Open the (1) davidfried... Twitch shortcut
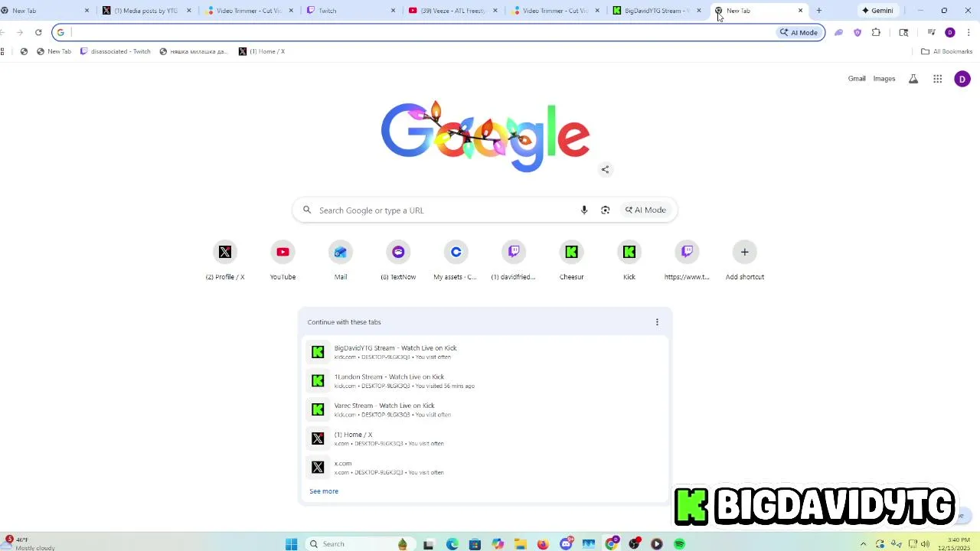 (514, 252)
